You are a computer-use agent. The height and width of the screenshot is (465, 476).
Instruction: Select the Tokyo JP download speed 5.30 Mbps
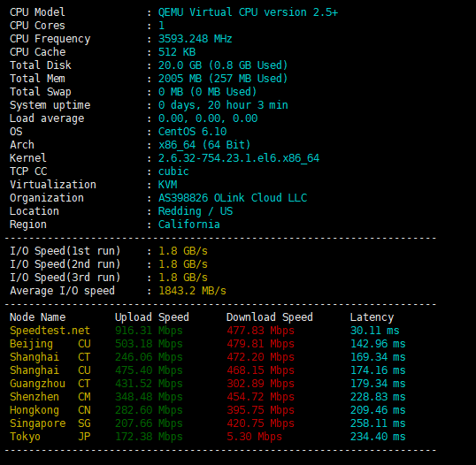pos(254,437)
